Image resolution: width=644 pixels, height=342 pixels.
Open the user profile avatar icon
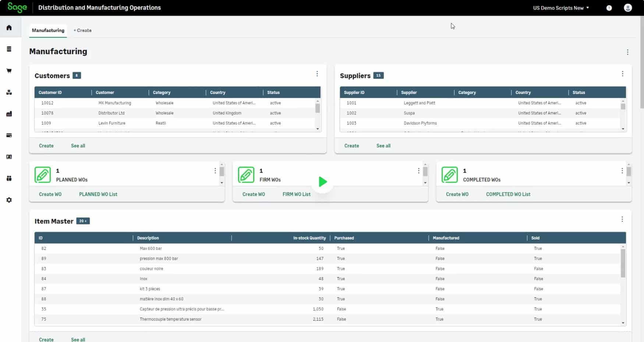pyautogui.click(x=628, y=8)
